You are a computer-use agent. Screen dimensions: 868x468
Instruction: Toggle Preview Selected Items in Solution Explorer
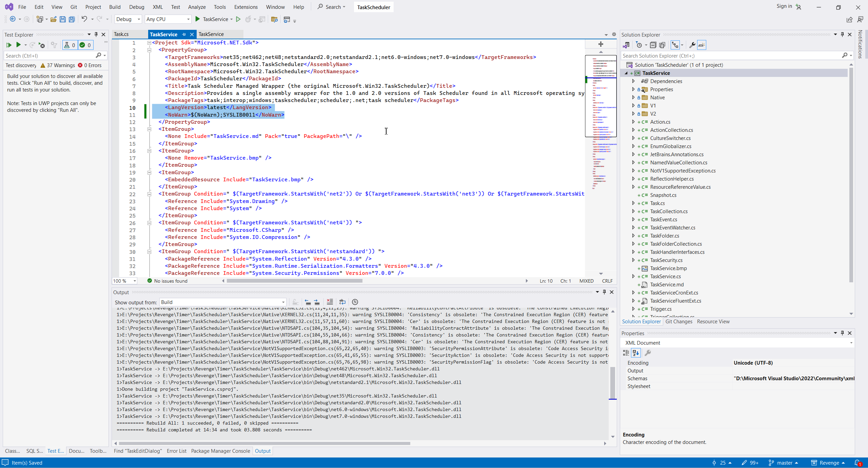(702, 45)
